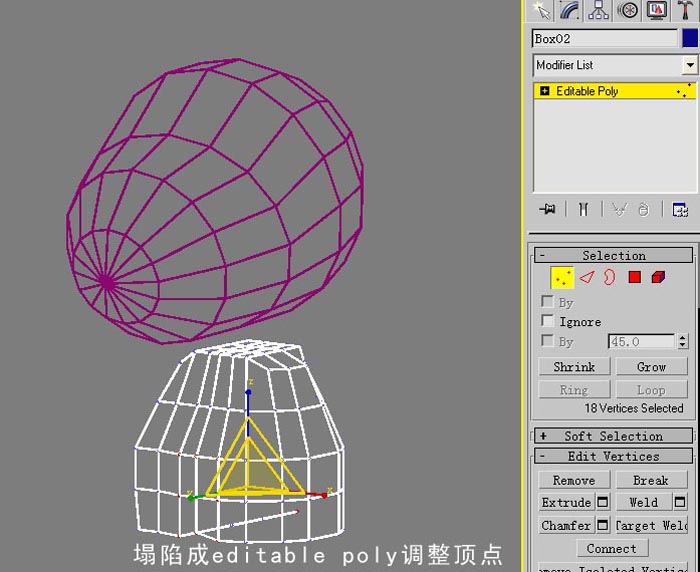
Task: Toggle the first By Vertex checkbox
Action: (x=547, y=301)
